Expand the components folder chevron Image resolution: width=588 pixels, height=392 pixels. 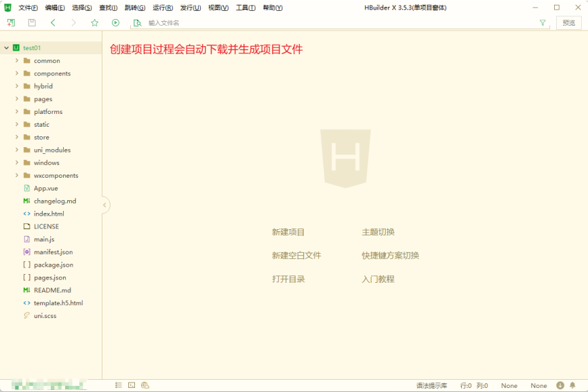[x=16, y=73]
